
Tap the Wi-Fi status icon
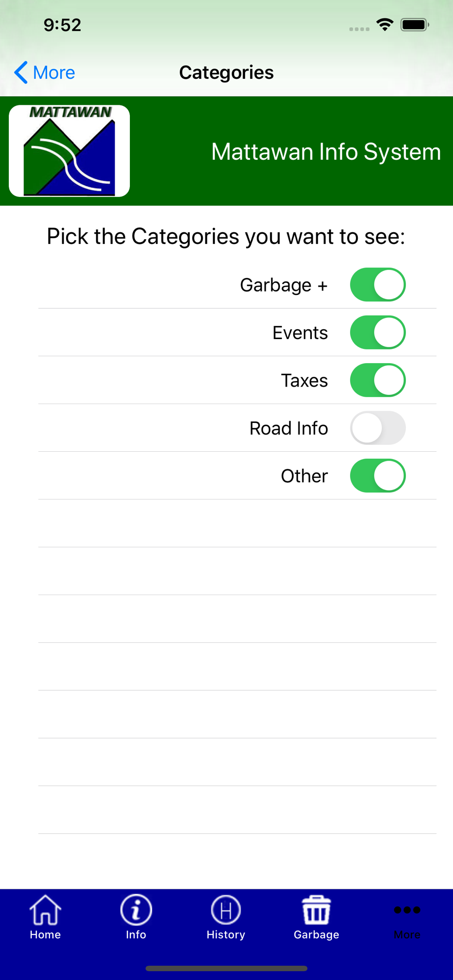385,24
